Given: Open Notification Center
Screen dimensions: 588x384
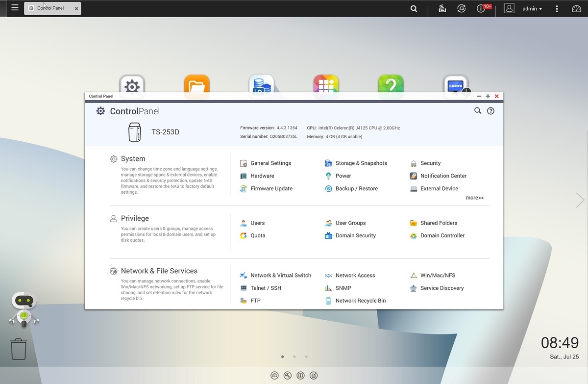Looking at the screenshot, I should click(x=438, y=176).
